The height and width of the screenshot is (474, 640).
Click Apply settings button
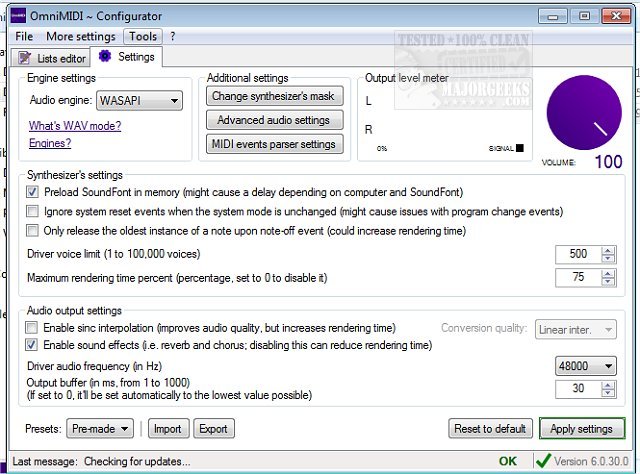click(582, 429)
